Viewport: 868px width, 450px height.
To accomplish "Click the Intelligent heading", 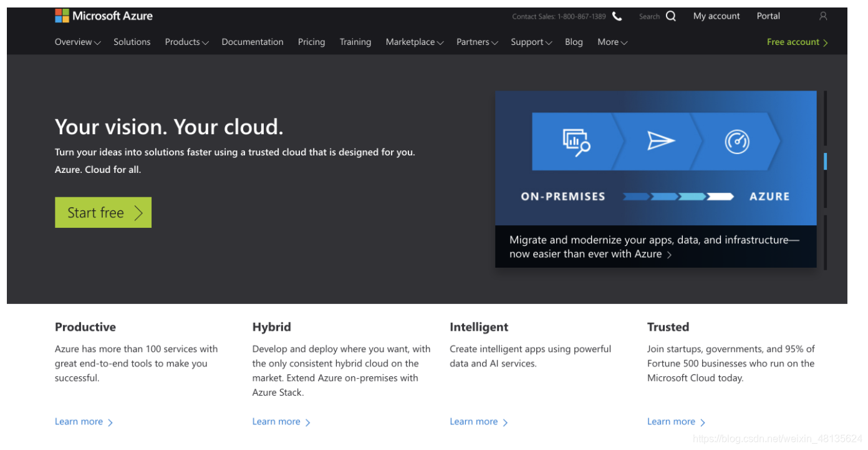I will pyautogui.click(x=479, y=327).
